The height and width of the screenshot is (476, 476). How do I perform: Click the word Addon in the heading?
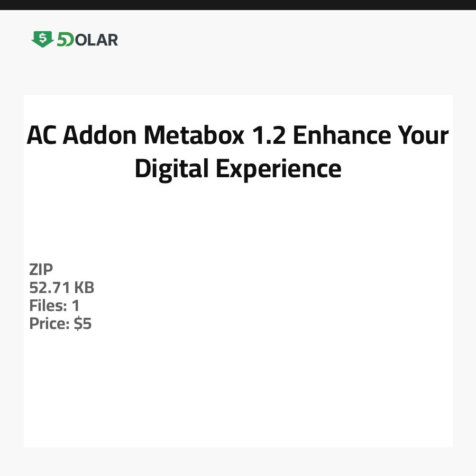(x=100, y=136)
